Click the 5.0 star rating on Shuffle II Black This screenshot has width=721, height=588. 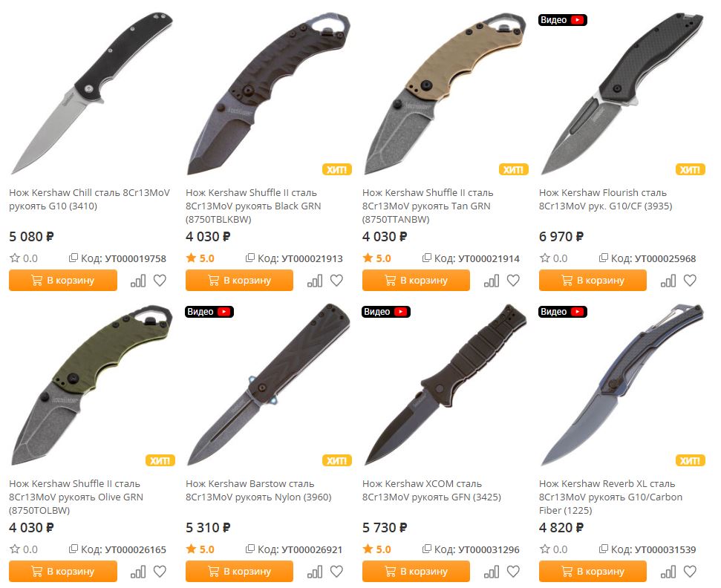coord(200,258)
